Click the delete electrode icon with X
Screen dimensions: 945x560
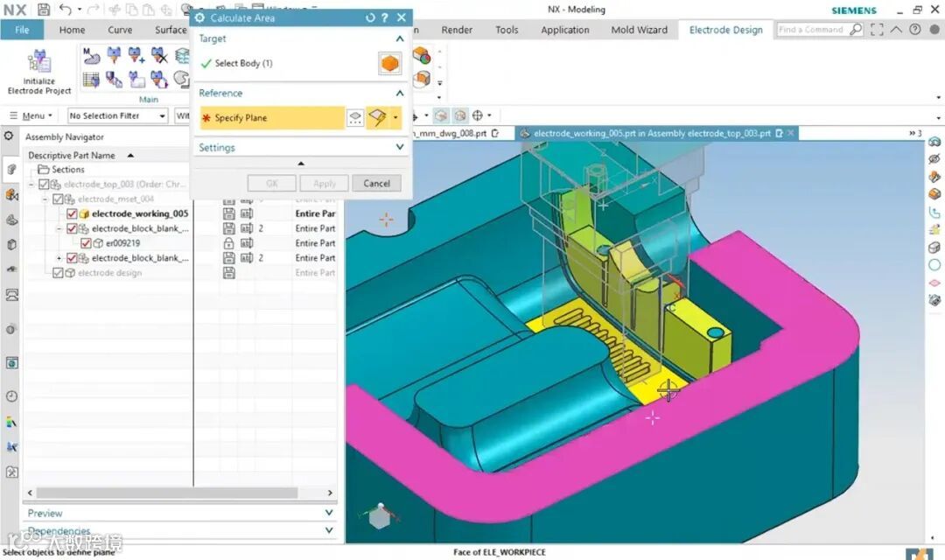[x=159, y=57]
